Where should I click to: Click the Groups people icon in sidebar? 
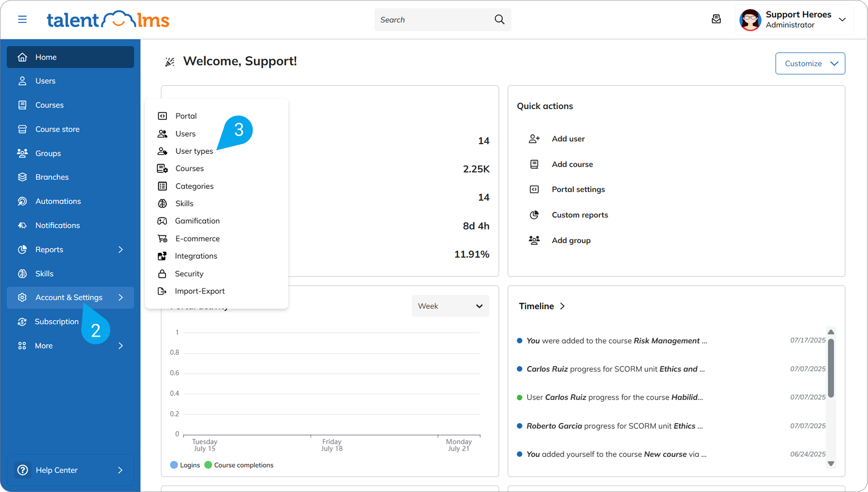[x=22, y=153]
